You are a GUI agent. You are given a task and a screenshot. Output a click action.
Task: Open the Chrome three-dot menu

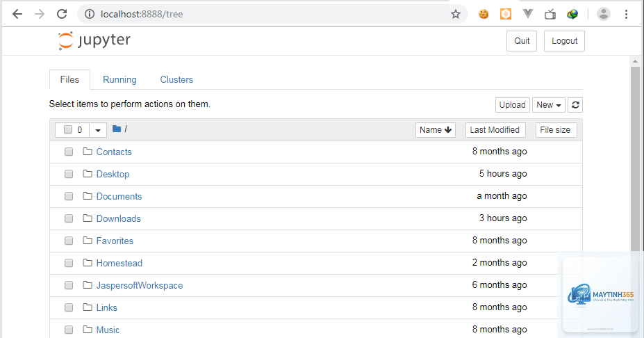(x=626, y=14)
